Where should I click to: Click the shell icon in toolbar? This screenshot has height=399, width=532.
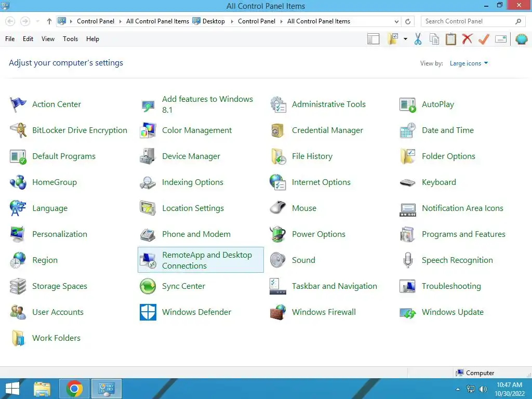click(522, 39)
